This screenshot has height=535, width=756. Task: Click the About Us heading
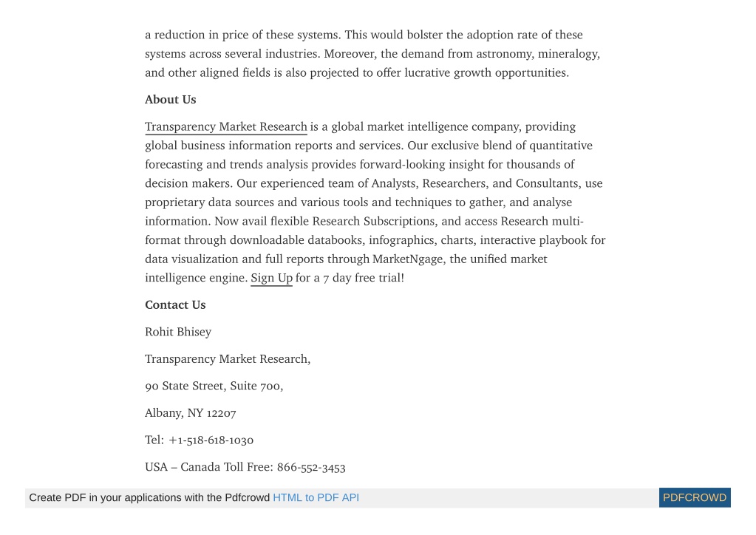click(170, 99)
